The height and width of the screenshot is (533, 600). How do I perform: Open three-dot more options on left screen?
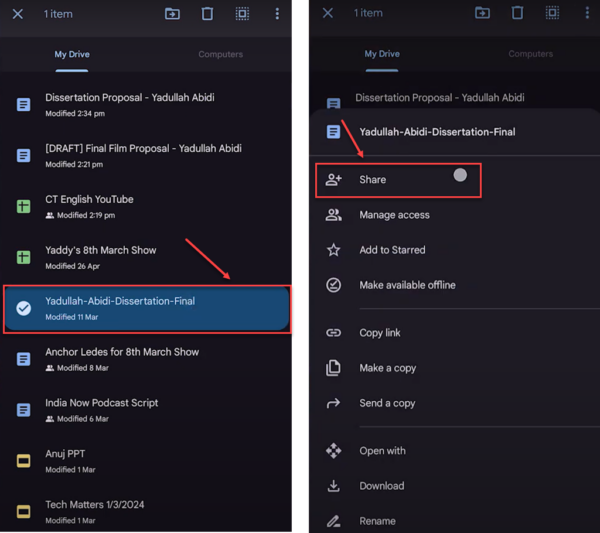(x=277, y=14)
